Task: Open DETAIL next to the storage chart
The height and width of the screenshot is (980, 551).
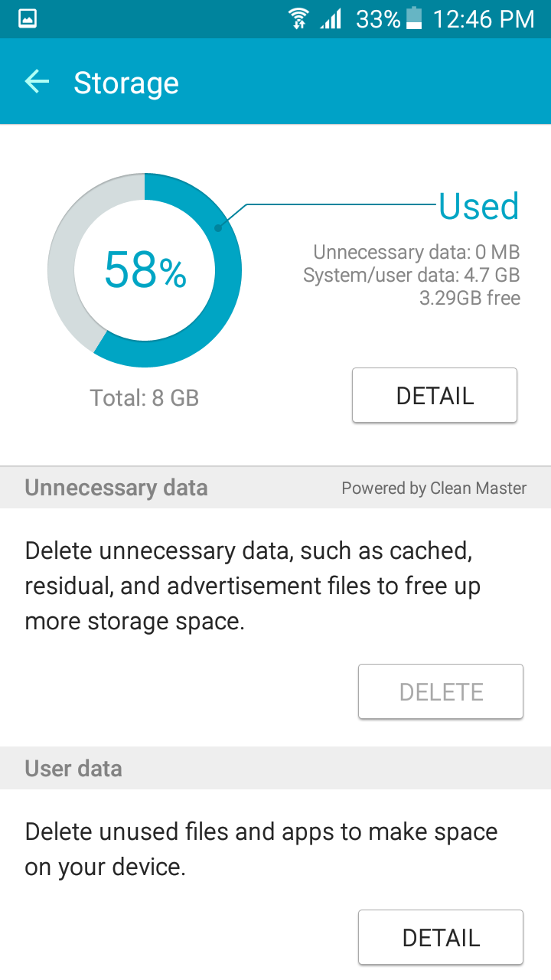Action: click(435, 396)
